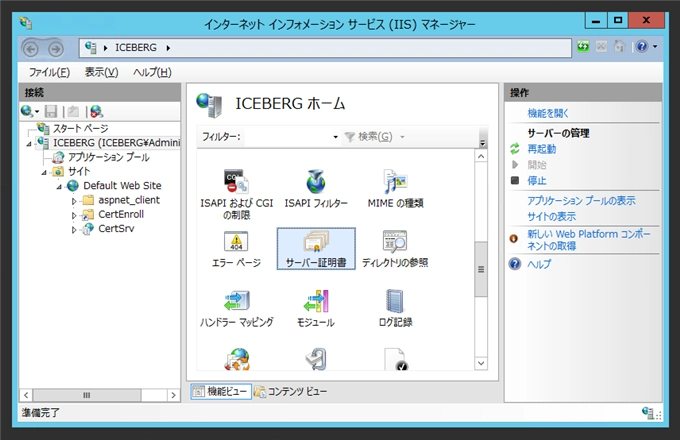Click connections pane scroll left arrow

(26, 395)
